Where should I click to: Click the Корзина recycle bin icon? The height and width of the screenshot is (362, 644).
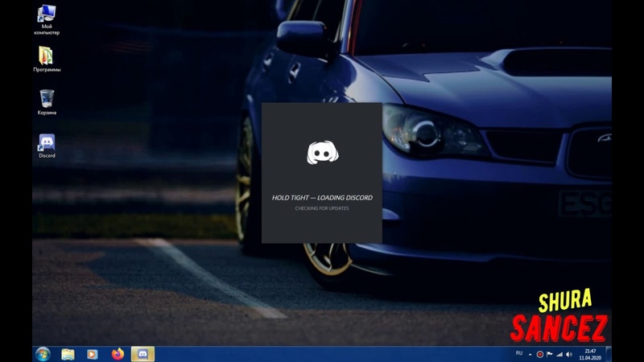click(x=47, y=100)
